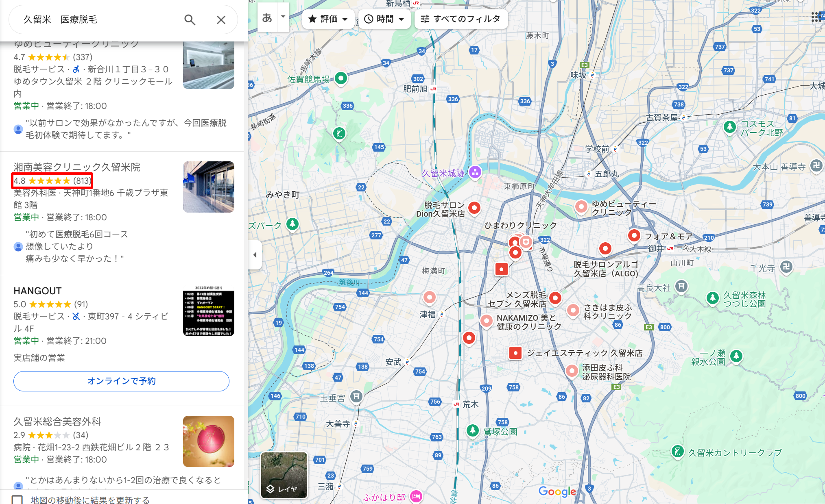Screen dimensions: 825x504
Task: Click ひまわりクリニック label on map
Action: point(520,225)
